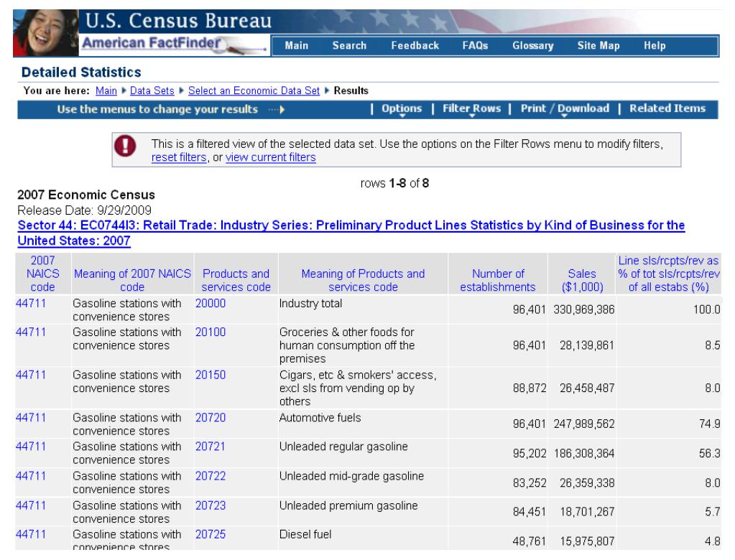This screenshot has height=560, width=735.
Task: Expand the Filter Rows dropdown menu
Action: (471, 108)
